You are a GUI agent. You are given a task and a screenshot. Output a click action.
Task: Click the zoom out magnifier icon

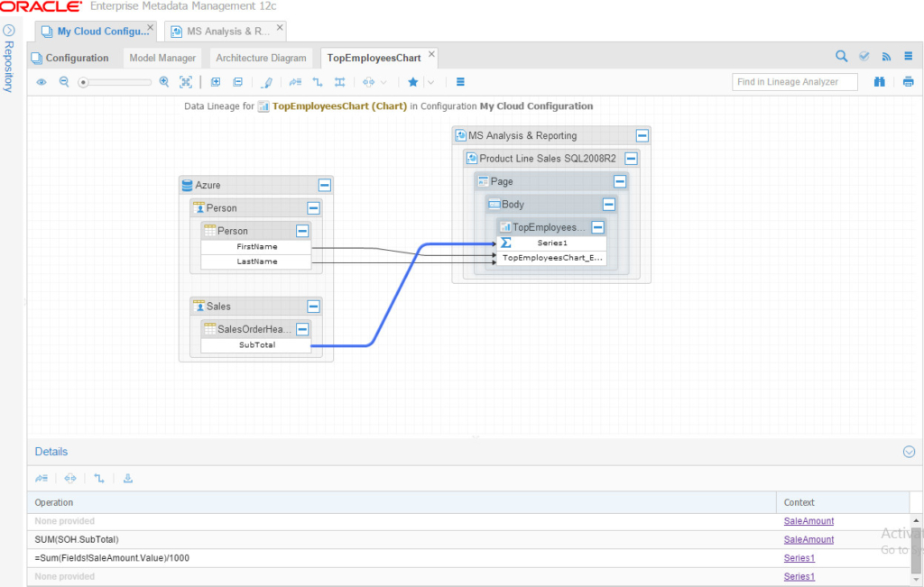tap(64, 82)
